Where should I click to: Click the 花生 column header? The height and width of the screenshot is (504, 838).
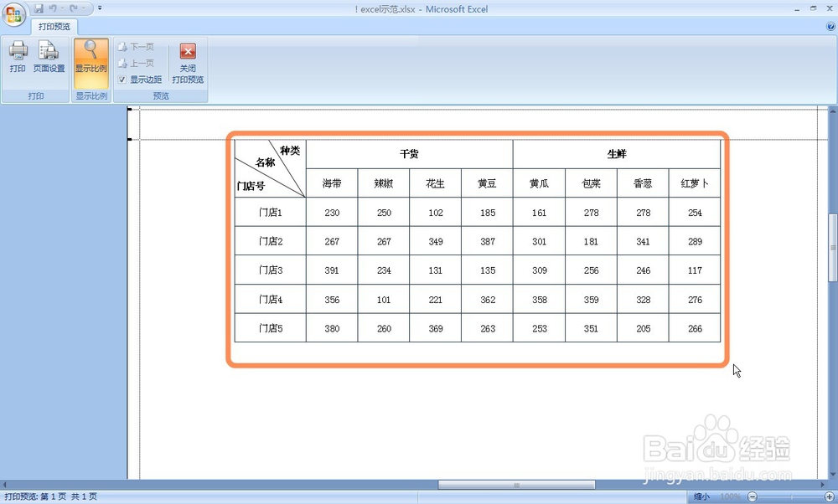[x=436, y=183]
